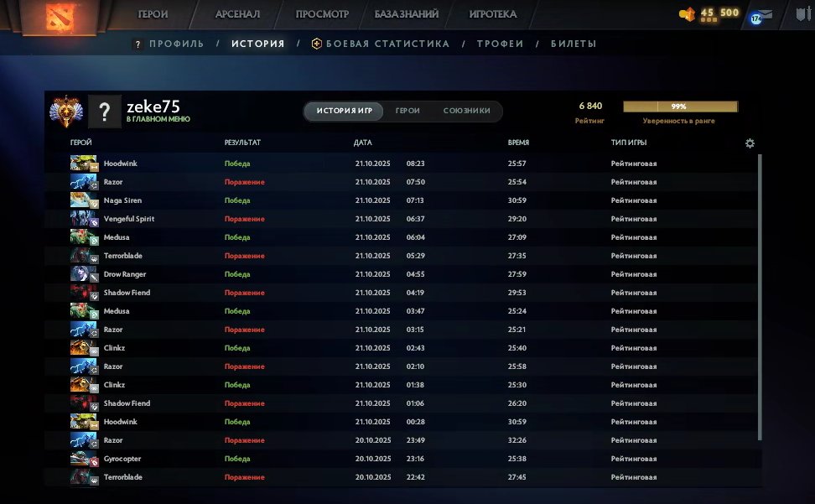Open the Арсенал top menu

tap(237, 14)
